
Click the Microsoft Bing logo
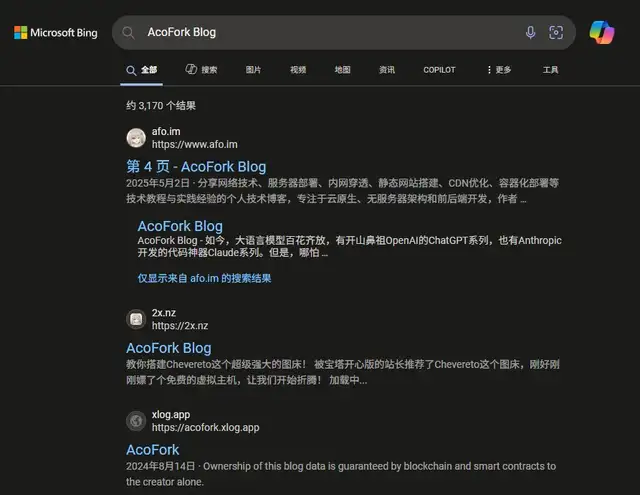(x=55, y=33)
